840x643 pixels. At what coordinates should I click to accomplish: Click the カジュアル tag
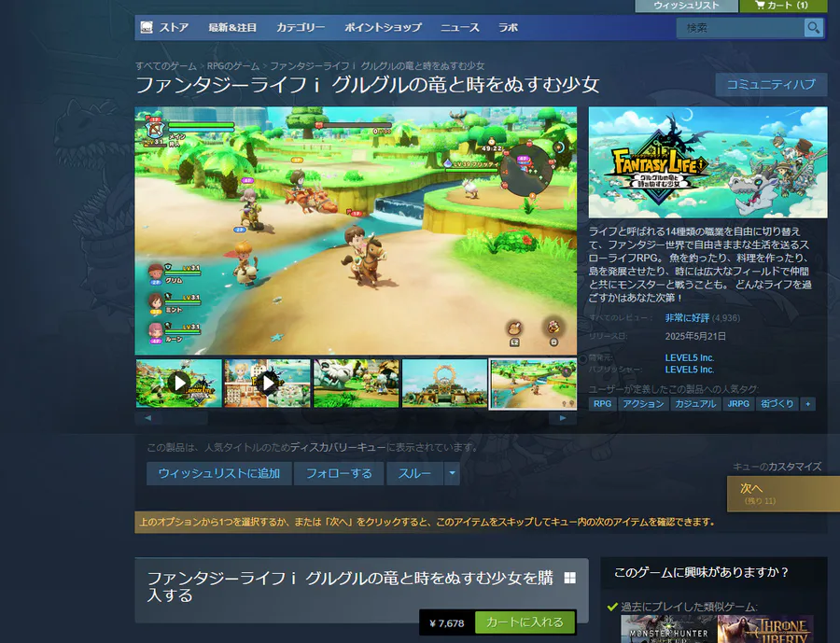tap(695, 404)
